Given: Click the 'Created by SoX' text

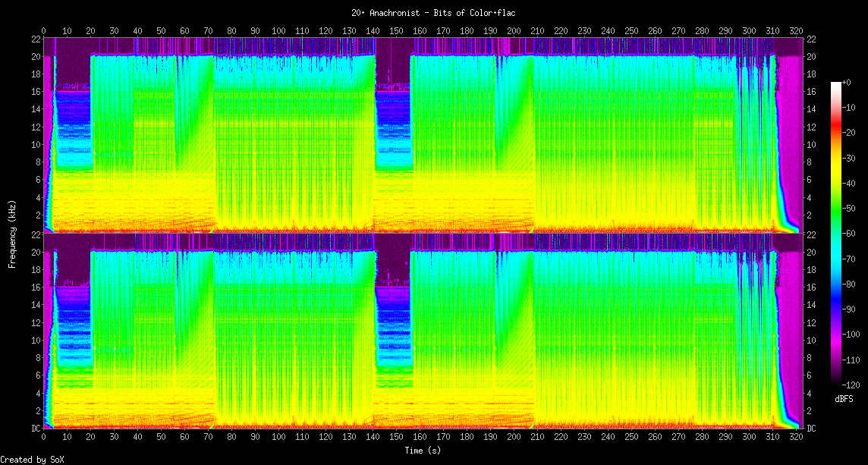Looking at the screenshot, I should (32, 459).
